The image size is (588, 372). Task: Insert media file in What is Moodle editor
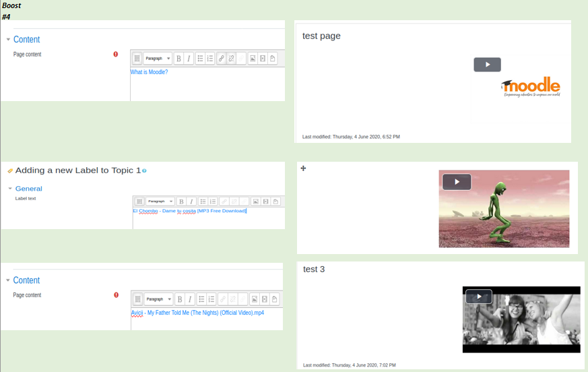263,59
